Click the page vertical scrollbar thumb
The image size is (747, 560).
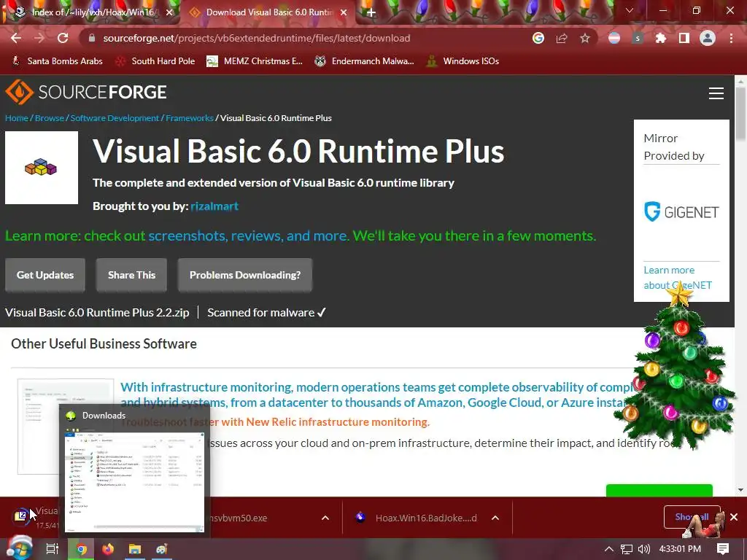(x=741, y=114)
